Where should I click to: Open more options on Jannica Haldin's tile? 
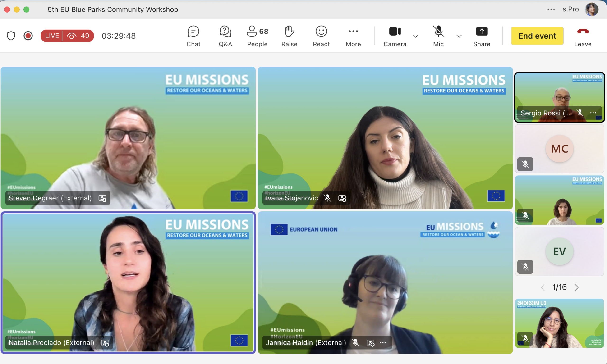tap(383, 342)
